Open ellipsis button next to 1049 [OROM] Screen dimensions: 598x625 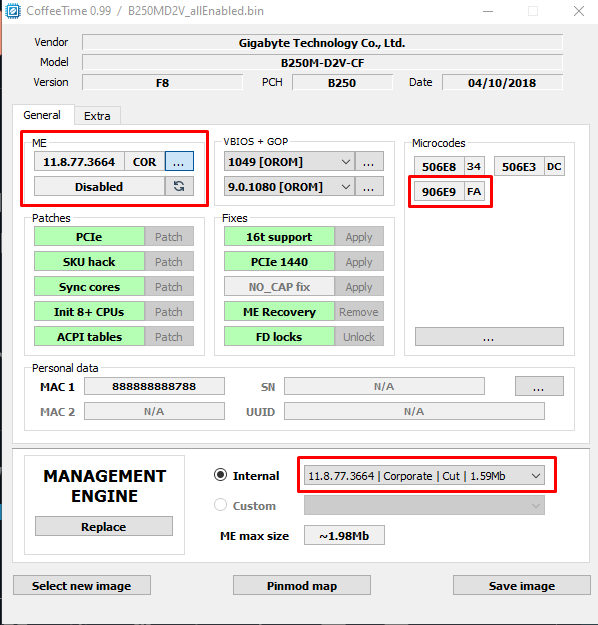369,161
